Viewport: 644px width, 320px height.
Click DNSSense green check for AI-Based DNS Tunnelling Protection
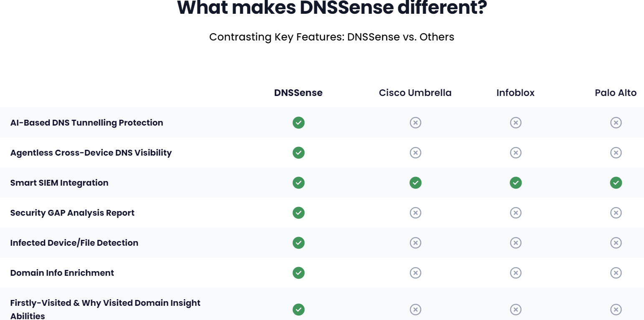tap(299, 123)
